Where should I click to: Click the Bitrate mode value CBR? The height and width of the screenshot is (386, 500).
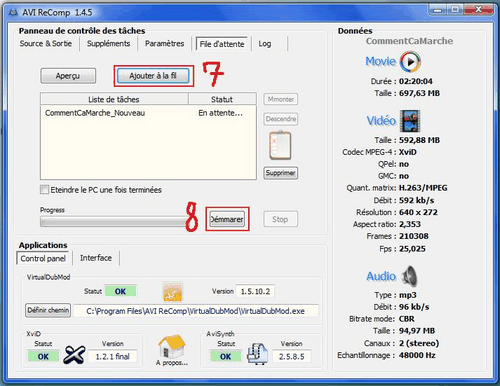pos(407,319)
